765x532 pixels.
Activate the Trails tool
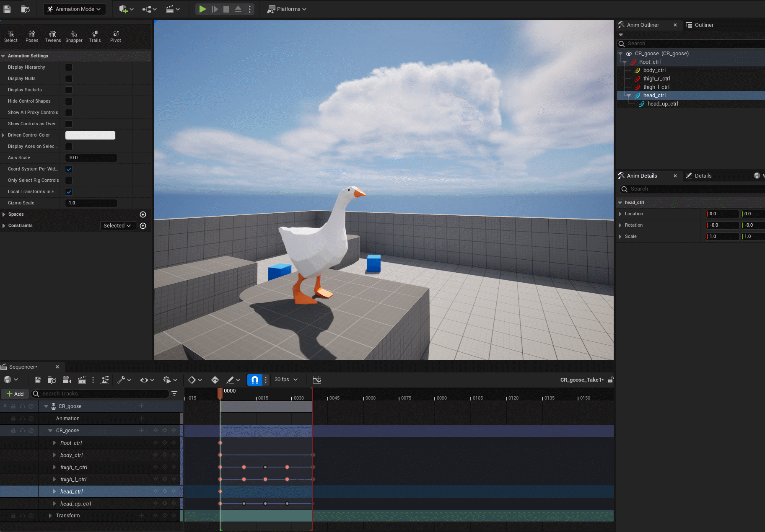pyautogui.click(x=95, y=36)
